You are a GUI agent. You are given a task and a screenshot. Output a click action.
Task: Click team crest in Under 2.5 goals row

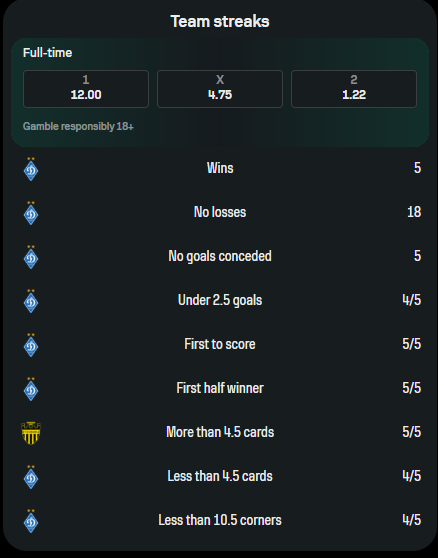(31, 301)
